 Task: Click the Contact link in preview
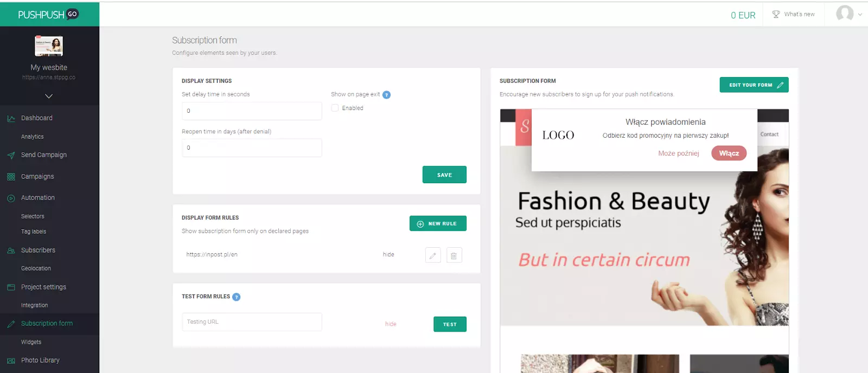click(769, 134)
